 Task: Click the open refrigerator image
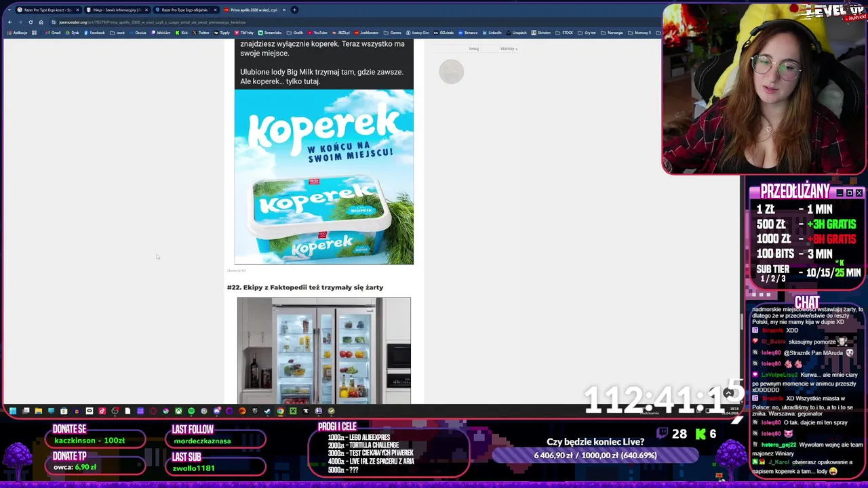tap(323, 350)
